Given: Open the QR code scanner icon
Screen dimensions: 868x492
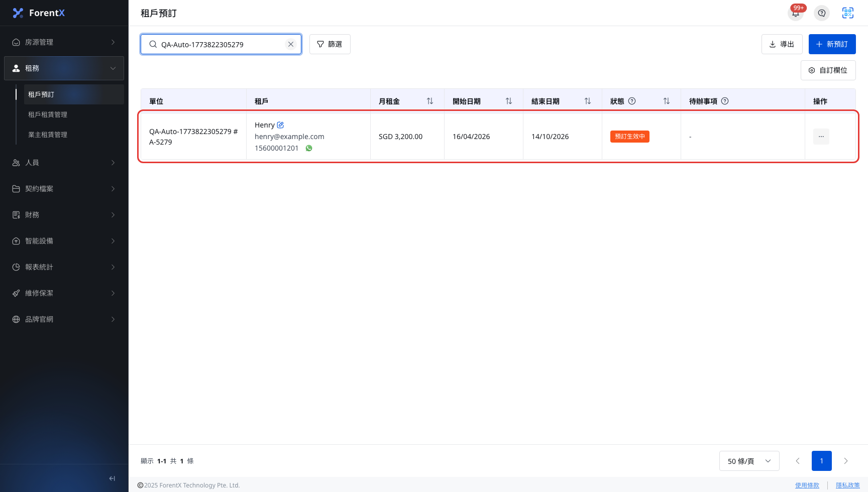Looking at the screenshot, I should pyautogui.click(x=848, y=13).
